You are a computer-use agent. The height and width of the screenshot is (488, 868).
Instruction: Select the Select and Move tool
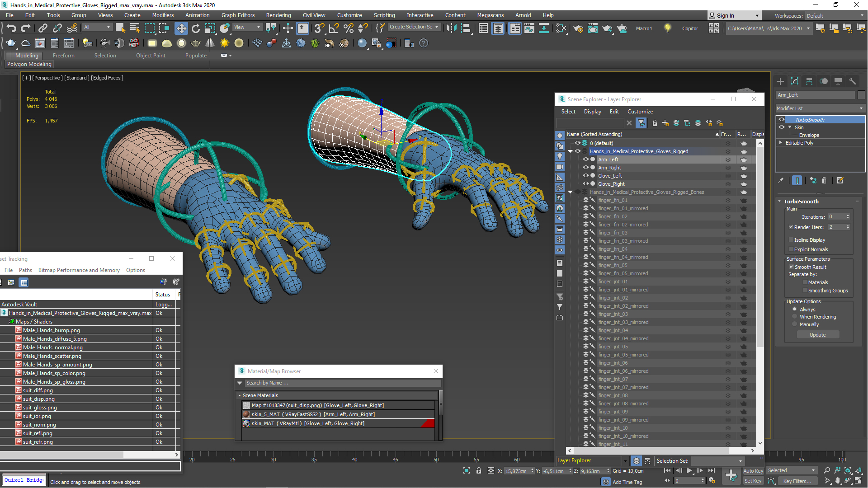(x=181, y=28)
